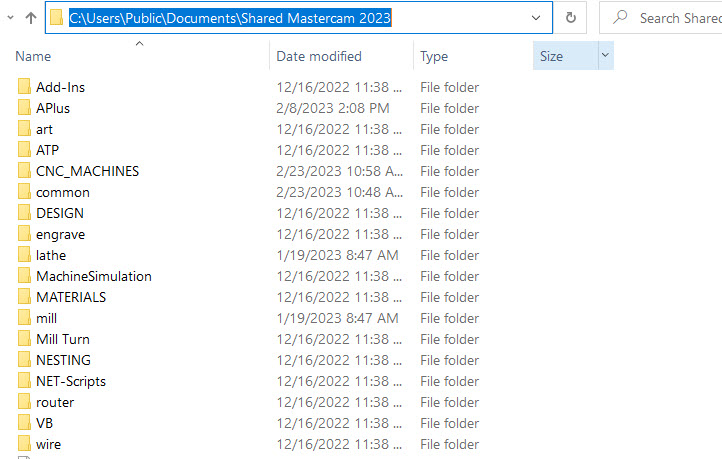The height and width of the screenshot is (459, 722).
Task: Open the recent locations chevron
Action: 11,18
